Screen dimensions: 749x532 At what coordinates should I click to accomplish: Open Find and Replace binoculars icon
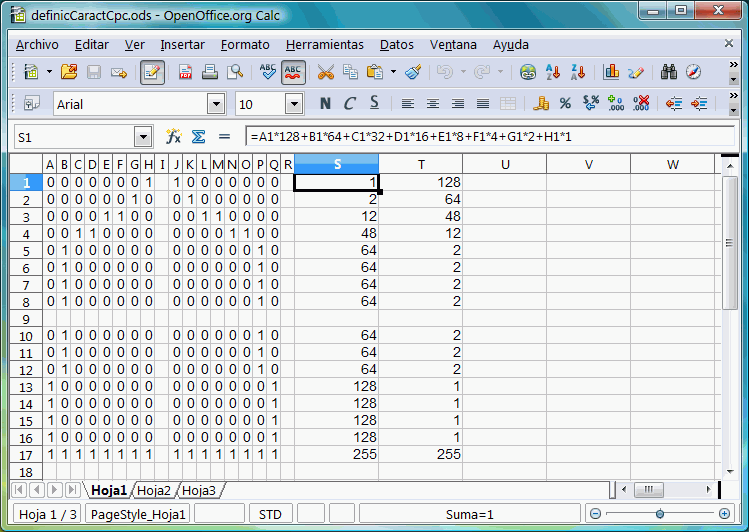point(669,72)
